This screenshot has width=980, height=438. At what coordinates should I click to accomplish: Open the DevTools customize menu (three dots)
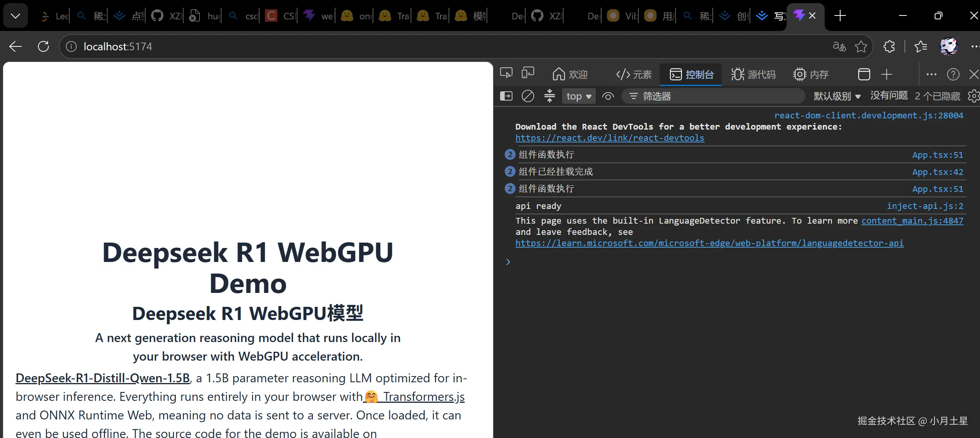click(x=932, y=74)
